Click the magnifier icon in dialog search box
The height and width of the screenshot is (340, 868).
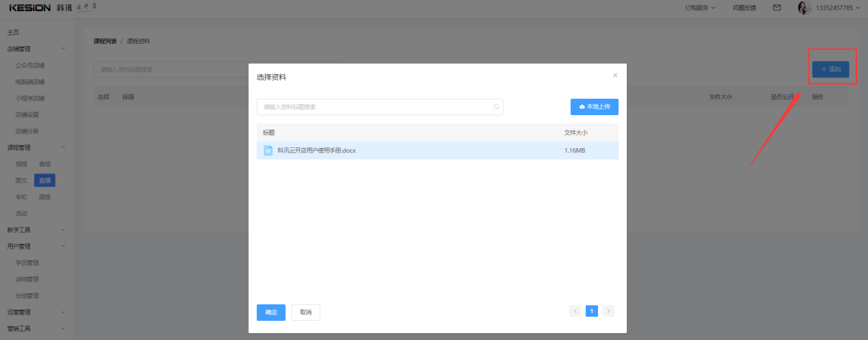496,107
